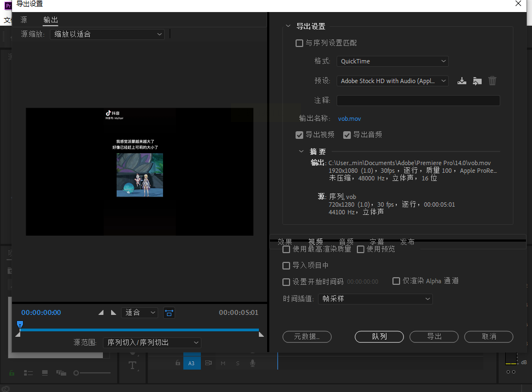Click the vob.mov output name link

[x=349, y=119]
